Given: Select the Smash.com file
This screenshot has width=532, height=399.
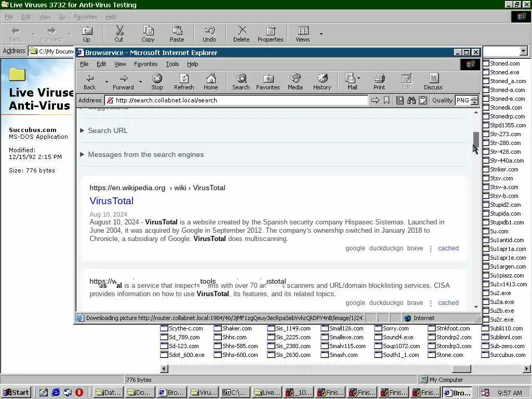Looking at the screenshot, I should [339, 355].
